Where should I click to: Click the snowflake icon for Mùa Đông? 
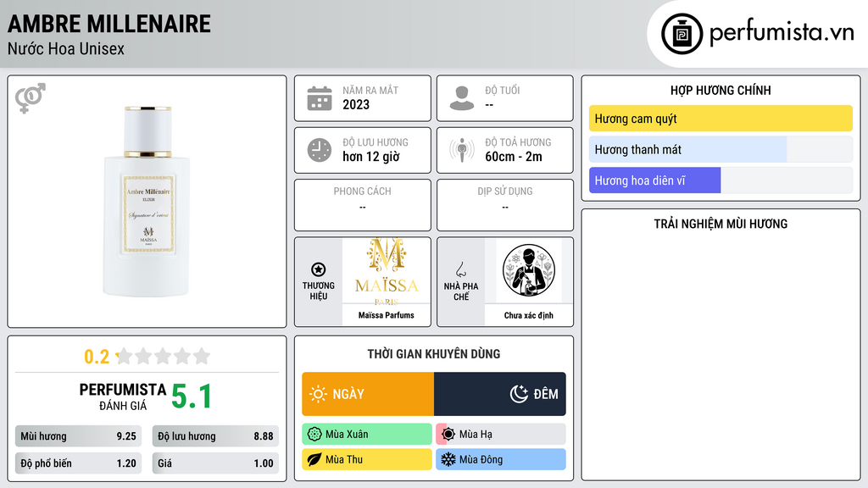(448, 459)
